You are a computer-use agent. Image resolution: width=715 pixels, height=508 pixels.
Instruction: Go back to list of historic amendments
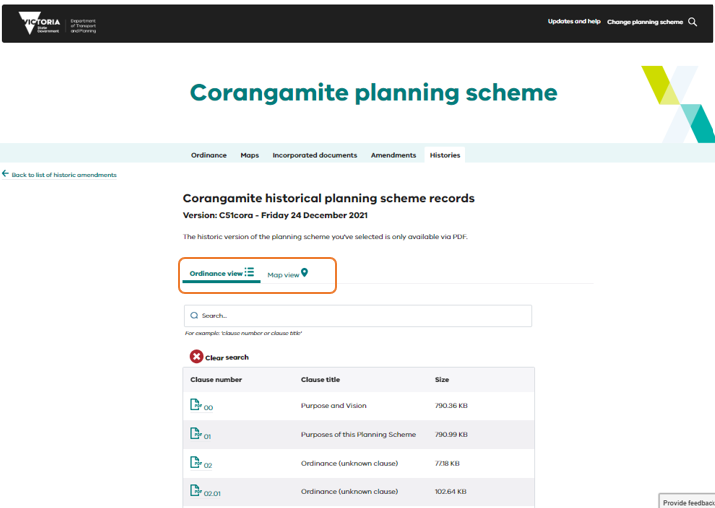click(x=64, y=175)
